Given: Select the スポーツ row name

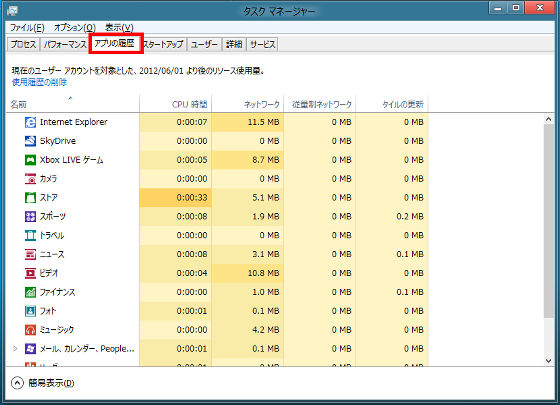Looking at the screenshot, I should click(x=53, y=216).
